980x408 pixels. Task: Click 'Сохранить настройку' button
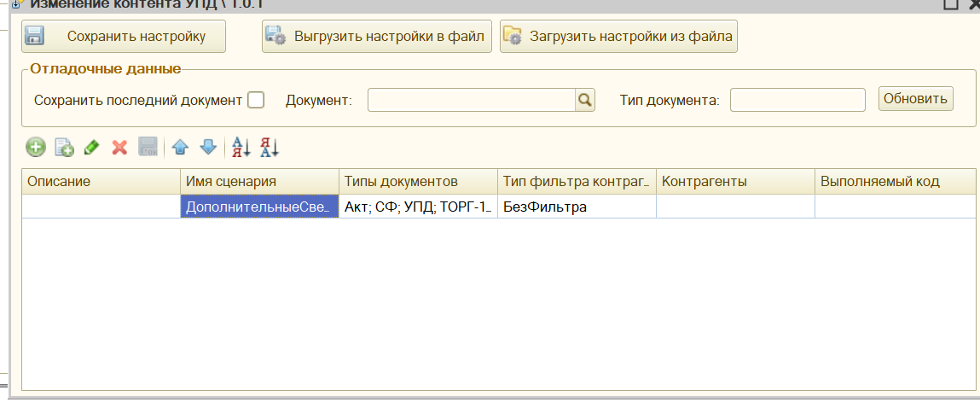pos(124,37)
